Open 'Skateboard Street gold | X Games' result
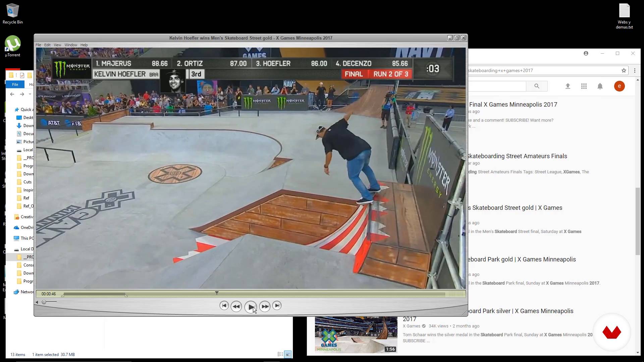This screenshot has width=644, height=362. 516,208
